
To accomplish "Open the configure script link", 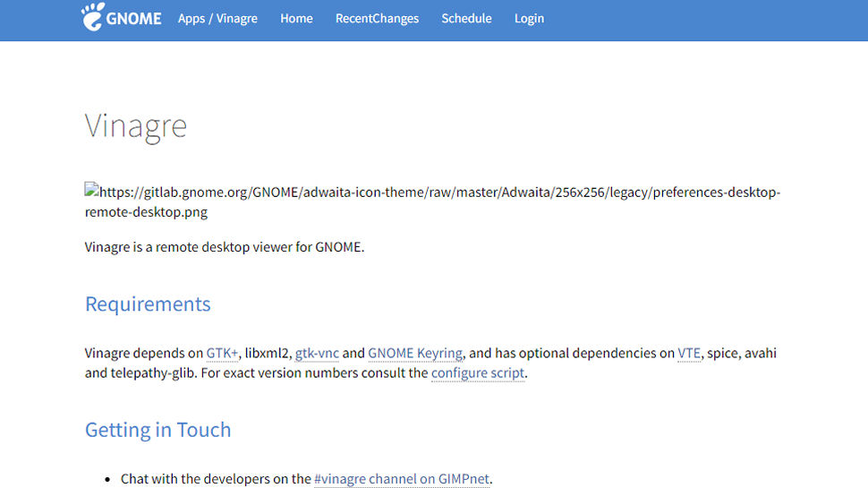I will coord(478,372).
